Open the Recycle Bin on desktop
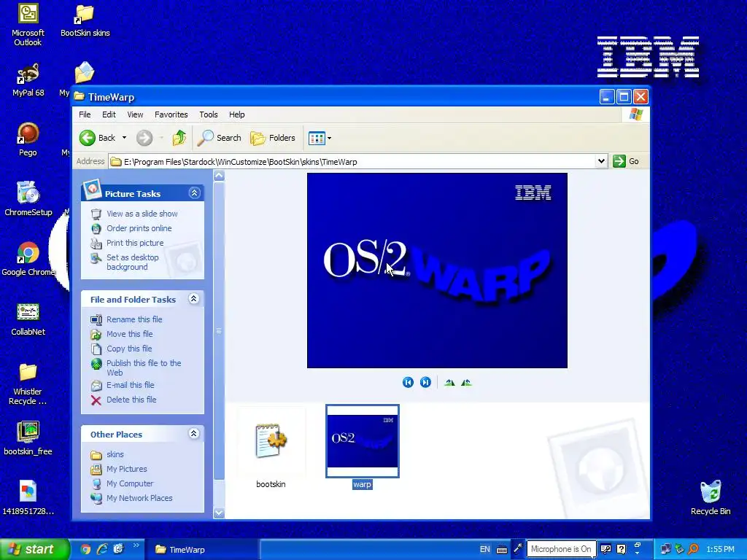This screenshot has height=560, width=747. click(711, 498)
